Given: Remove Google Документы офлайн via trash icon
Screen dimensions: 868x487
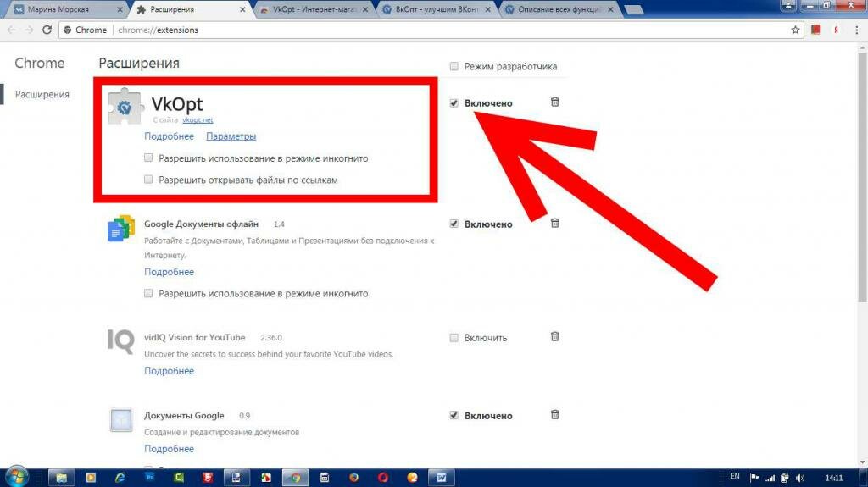Looking at the screenshot, I should click(554, 223).
